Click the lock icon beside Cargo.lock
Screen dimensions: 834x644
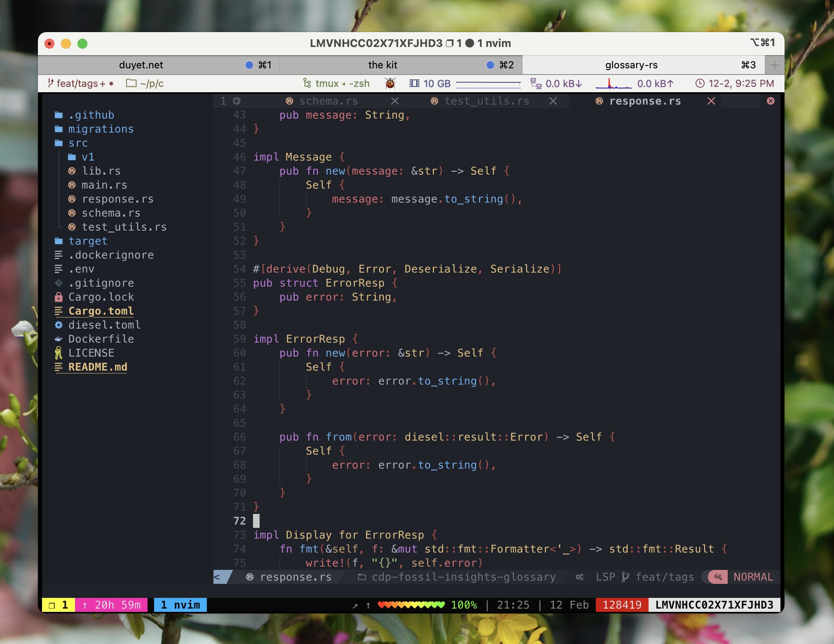(59, 297)
